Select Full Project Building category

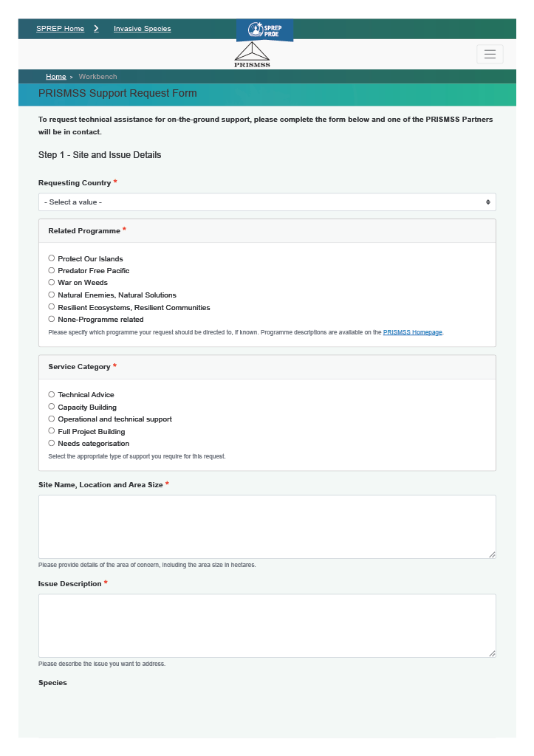coord(51,430)
